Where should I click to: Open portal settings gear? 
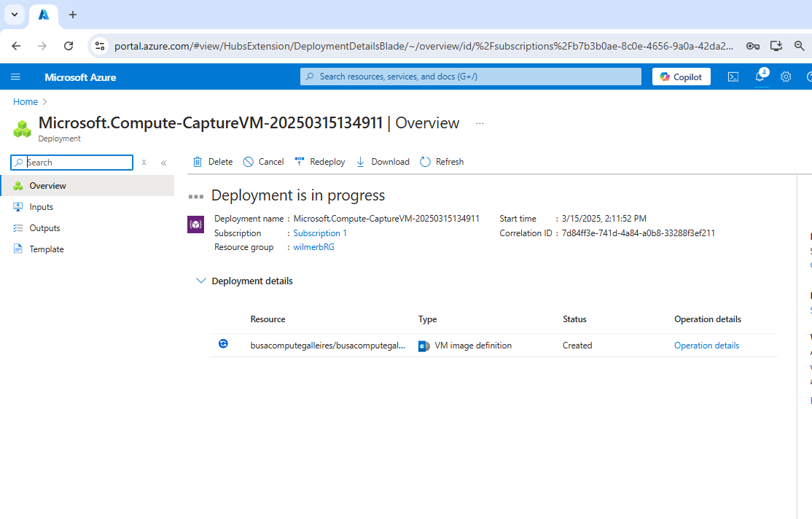pyautogui.click(x=786, y=77)
